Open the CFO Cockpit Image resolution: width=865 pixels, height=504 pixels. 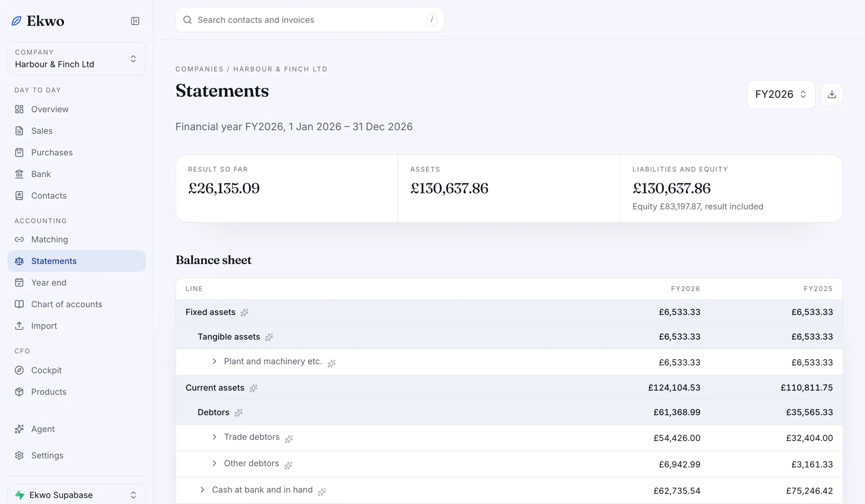coord(77,370)
